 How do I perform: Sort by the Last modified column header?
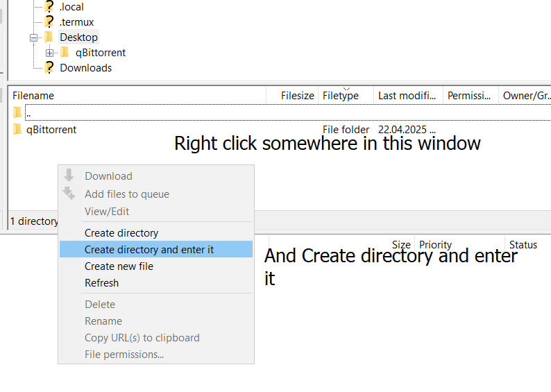[408, 96]
